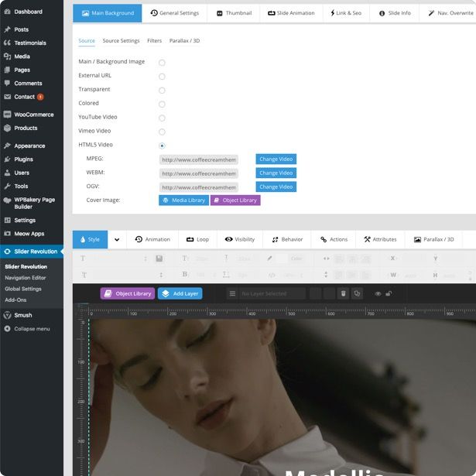Open Posts in the WordPress sidebar
The width and height of the screenshot is (476, 476).
point(21,29)
